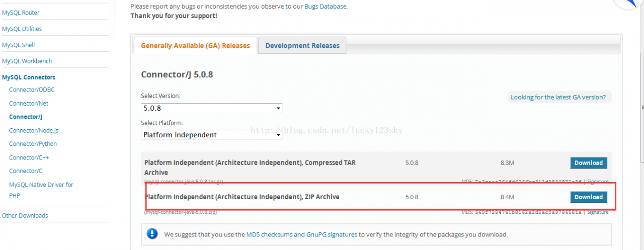Download the ZIP Archive package
Screen dimensions: 644x250
click(588, 197)
